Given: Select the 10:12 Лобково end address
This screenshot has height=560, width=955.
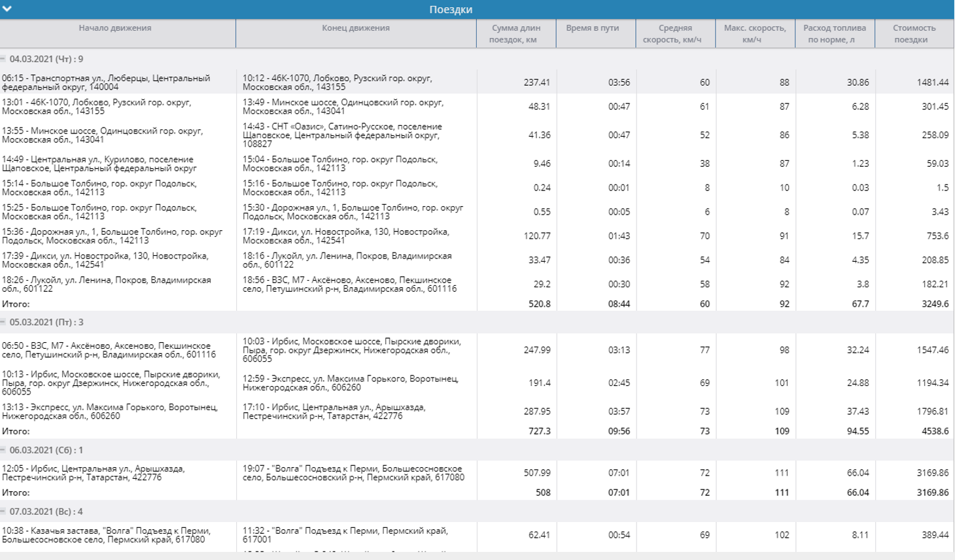Looking at the screenshot, I should pos(338,82).
